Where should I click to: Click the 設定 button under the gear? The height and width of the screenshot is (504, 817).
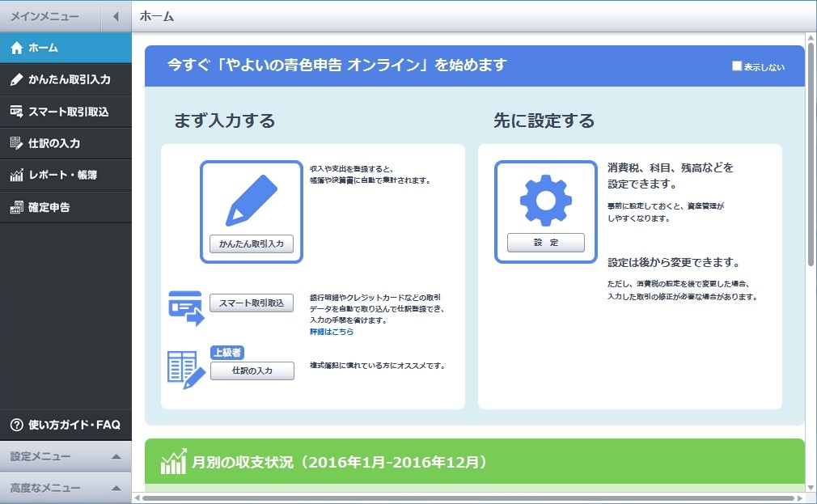coord(545,243)
